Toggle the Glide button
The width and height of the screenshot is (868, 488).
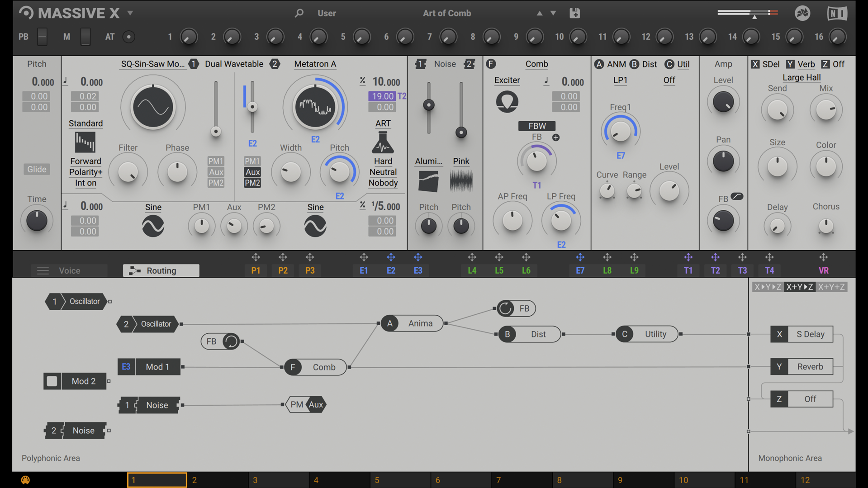(x=37, y=169)
